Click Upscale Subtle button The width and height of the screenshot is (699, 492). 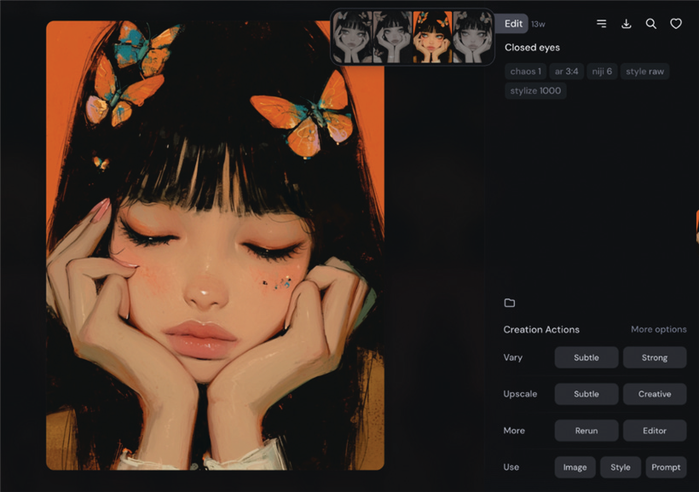coord(586,394)
